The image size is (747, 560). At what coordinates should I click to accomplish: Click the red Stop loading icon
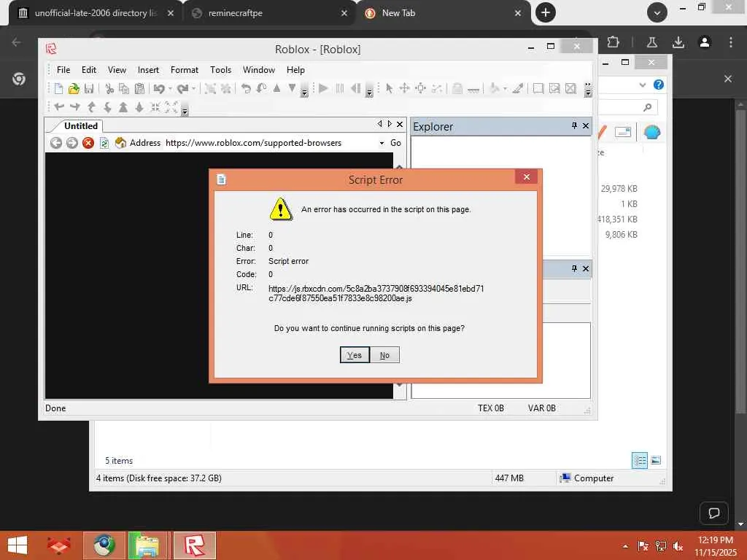coord(88,143)
